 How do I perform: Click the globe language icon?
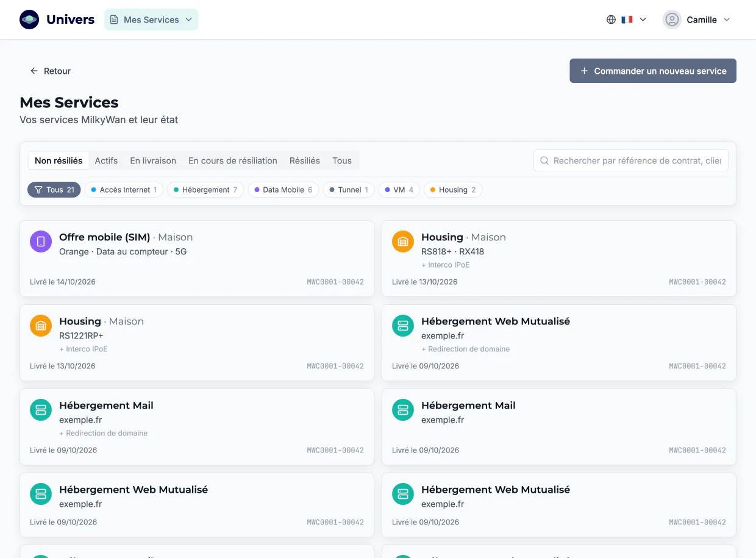tap(611, 20)
